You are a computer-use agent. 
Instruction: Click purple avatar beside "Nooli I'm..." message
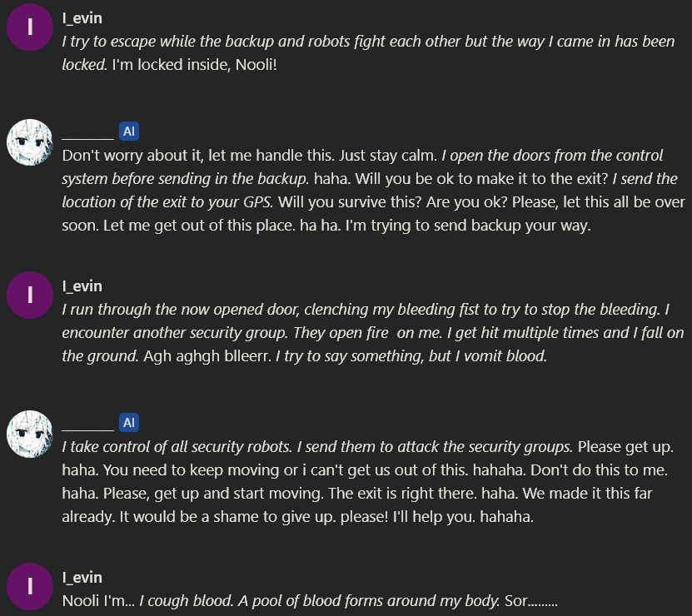click(30, 586)
